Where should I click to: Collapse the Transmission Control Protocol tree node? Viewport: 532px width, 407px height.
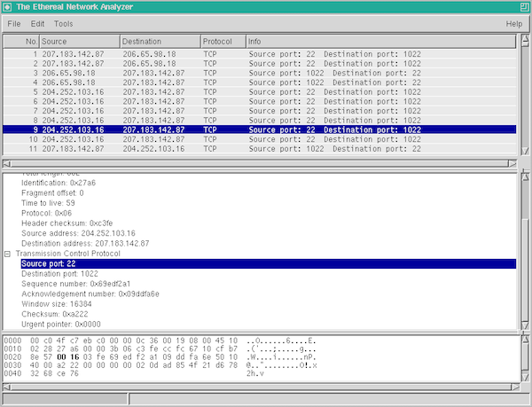[x=7, y=254]
